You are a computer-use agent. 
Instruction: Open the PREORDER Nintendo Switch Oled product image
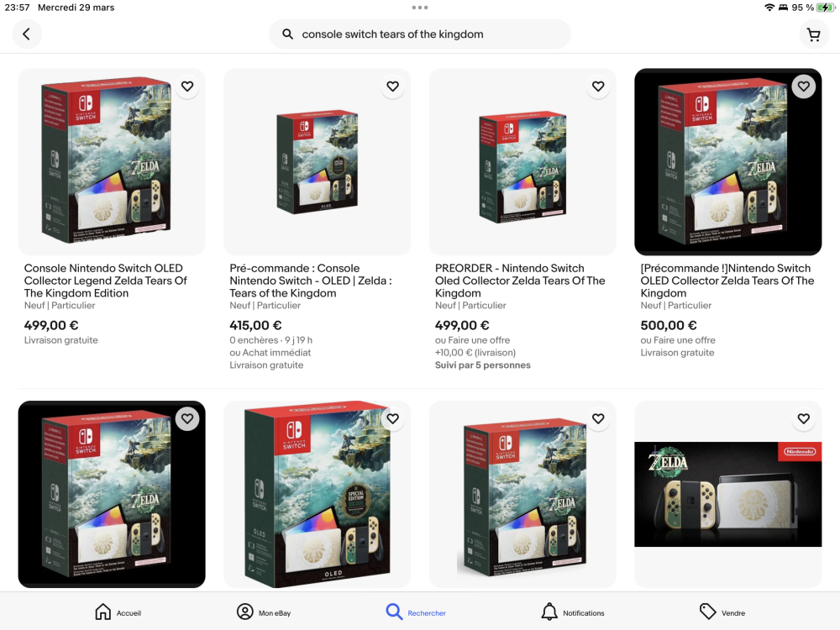coord(522,162)
